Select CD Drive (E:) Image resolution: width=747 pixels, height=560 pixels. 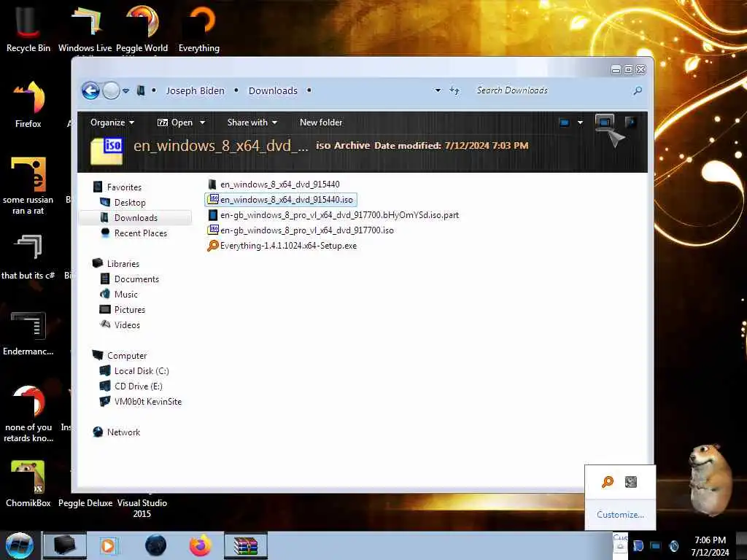[x=138, y=386]
